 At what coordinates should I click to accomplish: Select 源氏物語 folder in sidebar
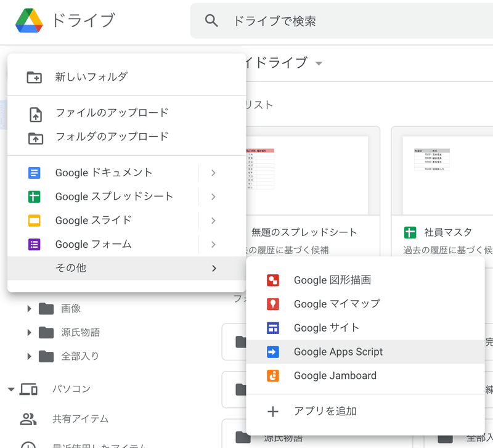click(81, 333)
